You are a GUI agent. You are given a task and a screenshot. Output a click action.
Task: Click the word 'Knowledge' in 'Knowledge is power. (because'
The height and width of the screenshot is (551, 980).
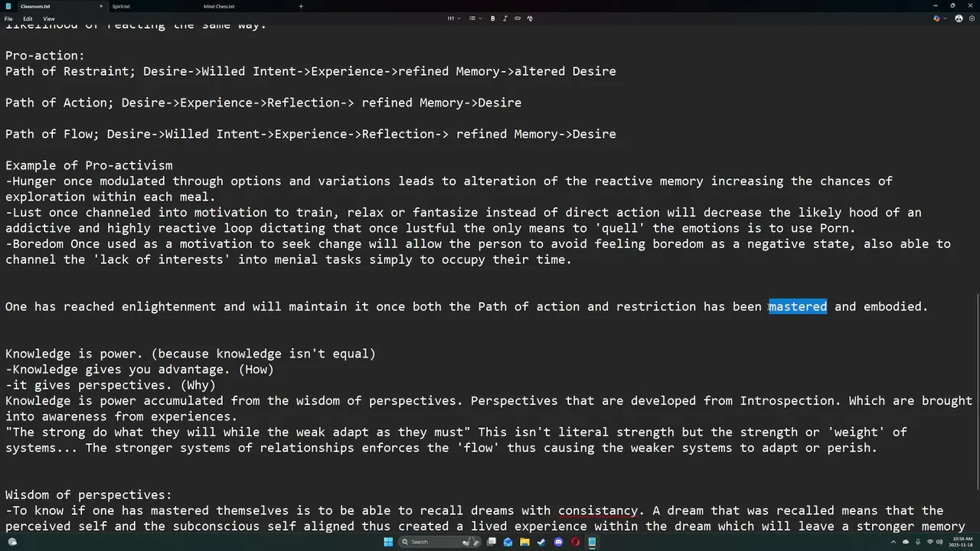(x=38, y=354)
